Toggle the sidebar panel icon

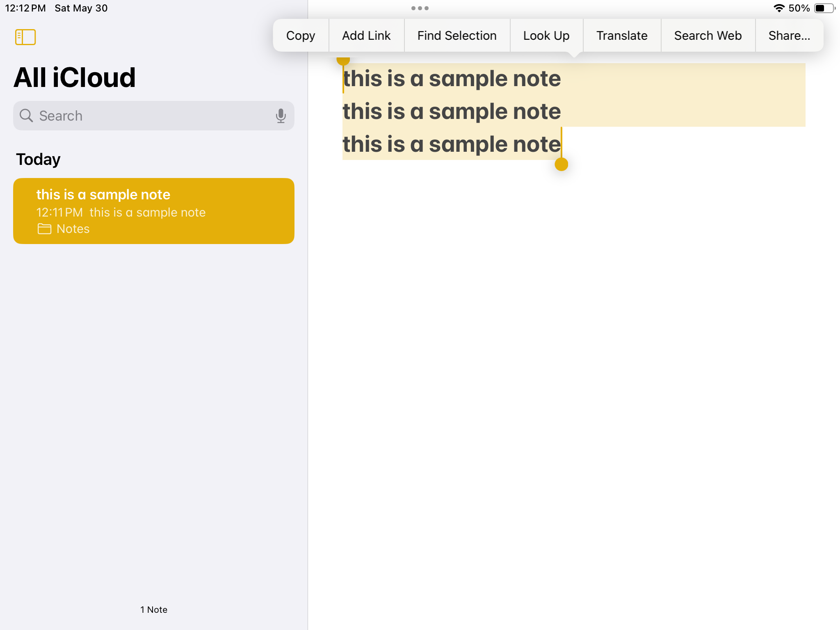click(x=25, y=37)
